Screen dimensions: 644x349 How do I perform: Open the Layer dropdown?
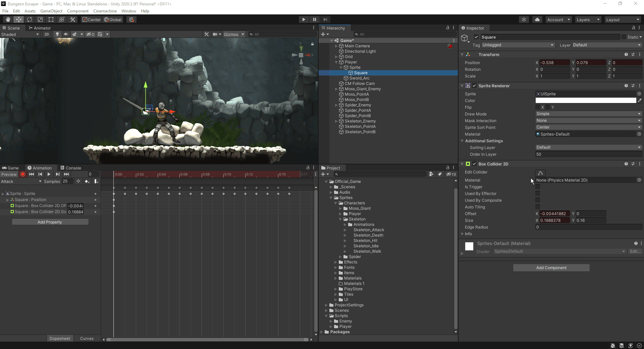(607, 45)
